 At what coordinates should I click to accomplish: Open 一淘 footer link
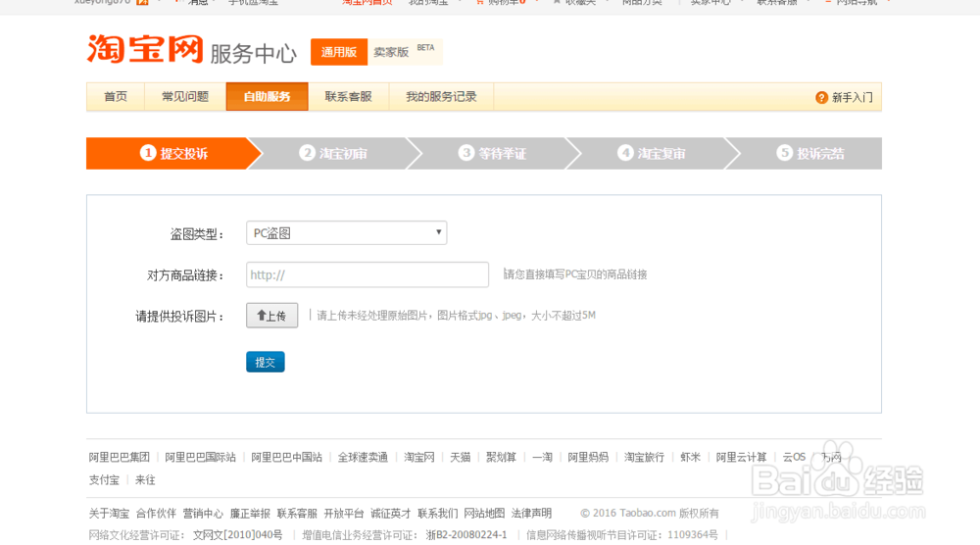point(543,458)
